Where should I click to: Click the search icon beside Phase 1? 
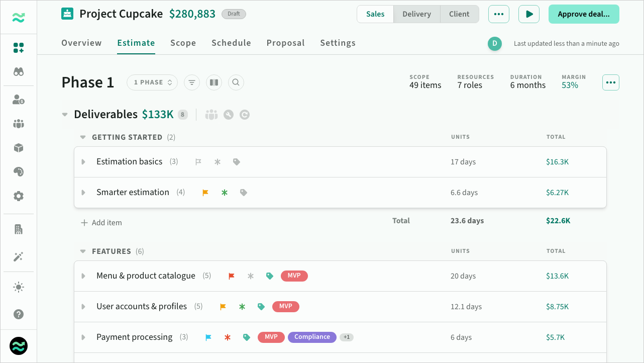(236, 82)
